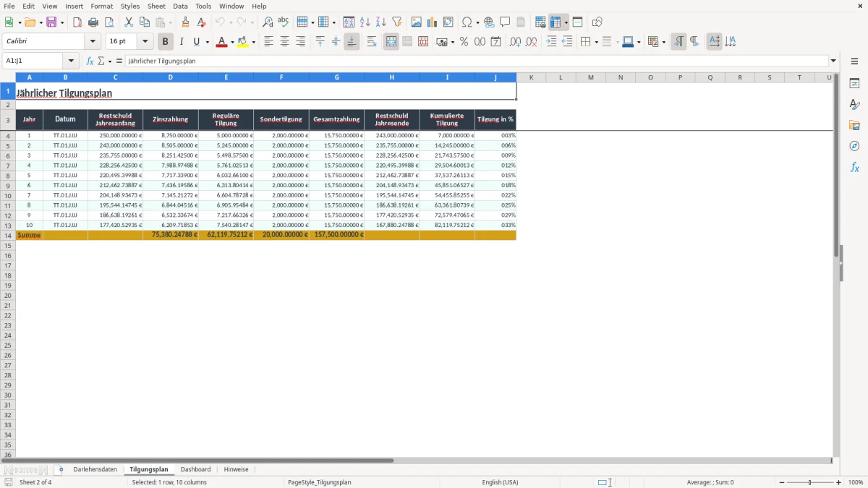Click the formula input line
868x488 pixels.
pos(477,61)
